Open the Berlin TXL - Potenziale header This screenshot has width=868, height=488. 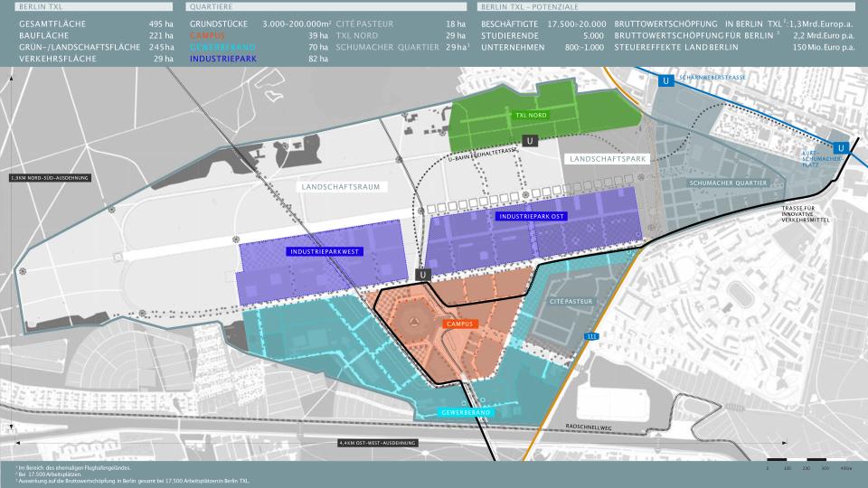pos(524,6)
